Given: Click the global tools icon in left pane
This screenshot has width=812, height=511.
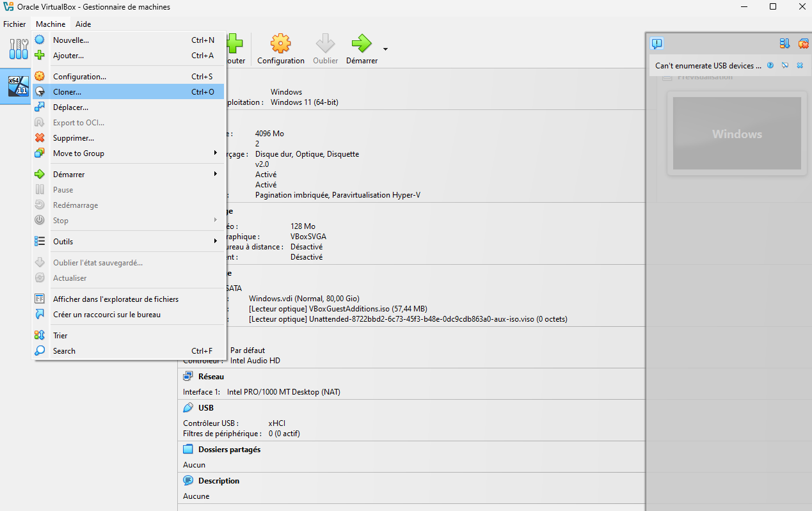Looking at the screenshot, I should tap(18, 48).
